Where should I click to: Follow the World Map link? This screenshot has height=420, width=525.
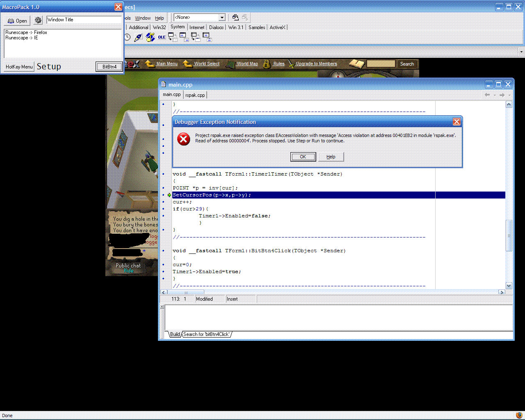pos(247,64)
